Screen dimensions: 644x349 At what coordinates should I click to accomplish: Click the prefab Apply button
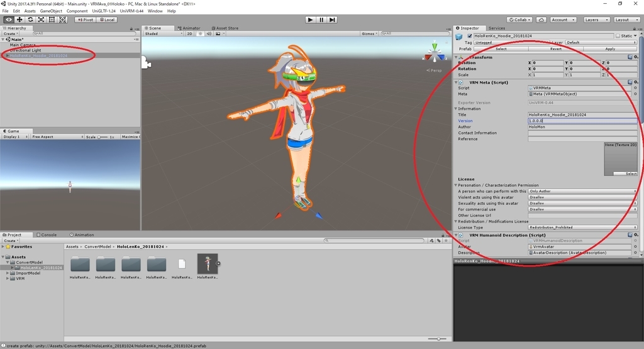[x=610, y=49]
